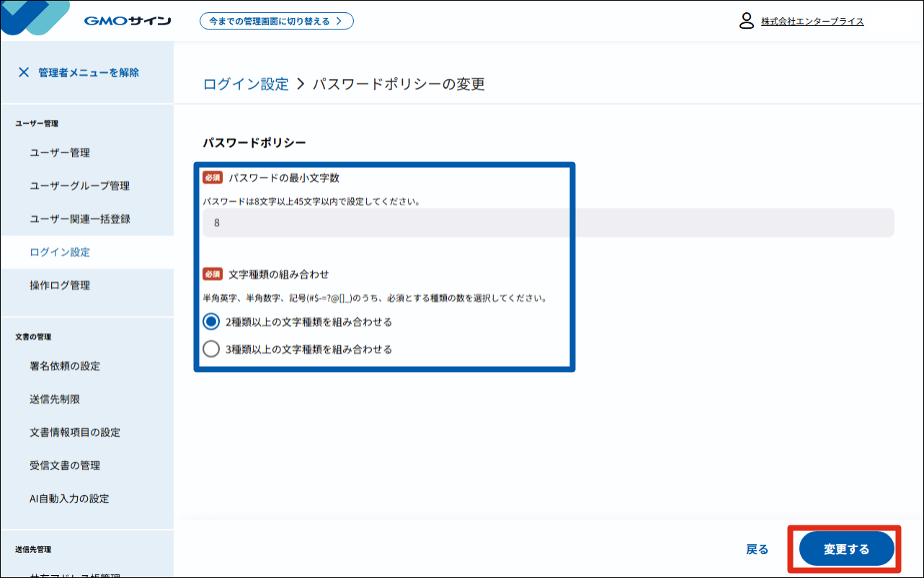Screen dimensions: 924x578
Task: Select 3種類以上の文字種類 radio option
Action: 211,350
